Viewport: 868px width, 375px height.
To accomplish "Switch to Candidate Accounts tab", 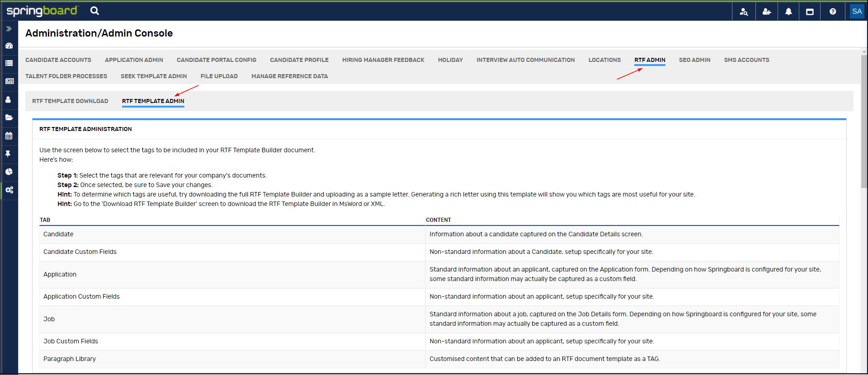I will (58, 60).
